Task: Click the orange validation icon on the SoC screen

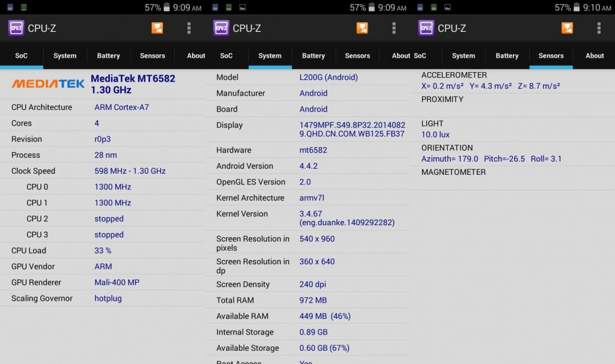Action: pyautogui.click(x=157, y=28)
